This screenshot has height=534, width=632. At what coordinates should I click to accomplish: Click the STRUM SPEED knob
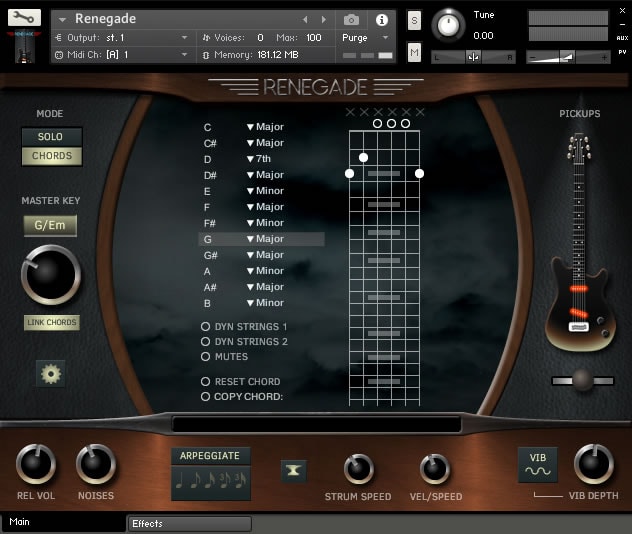(x=358, y=469)
